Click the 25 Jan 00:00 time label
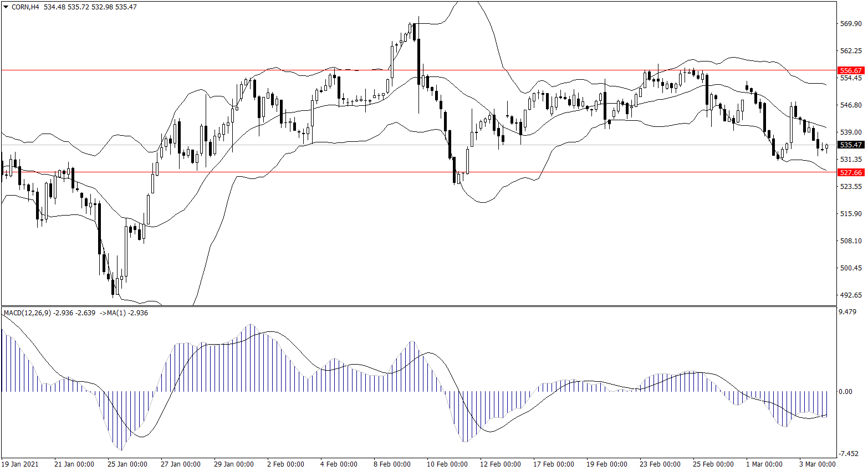The image size is (868, 471). point(127,464)
